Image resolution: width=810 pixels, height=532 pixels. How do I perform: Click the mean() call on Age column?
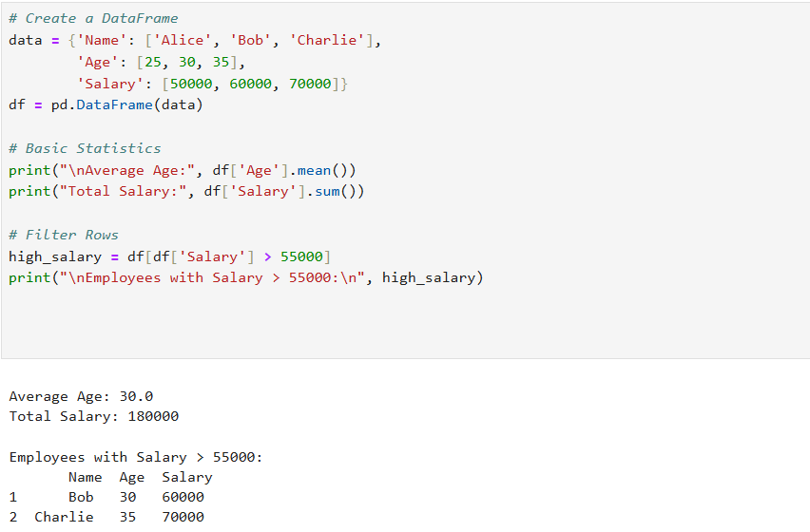326,170
